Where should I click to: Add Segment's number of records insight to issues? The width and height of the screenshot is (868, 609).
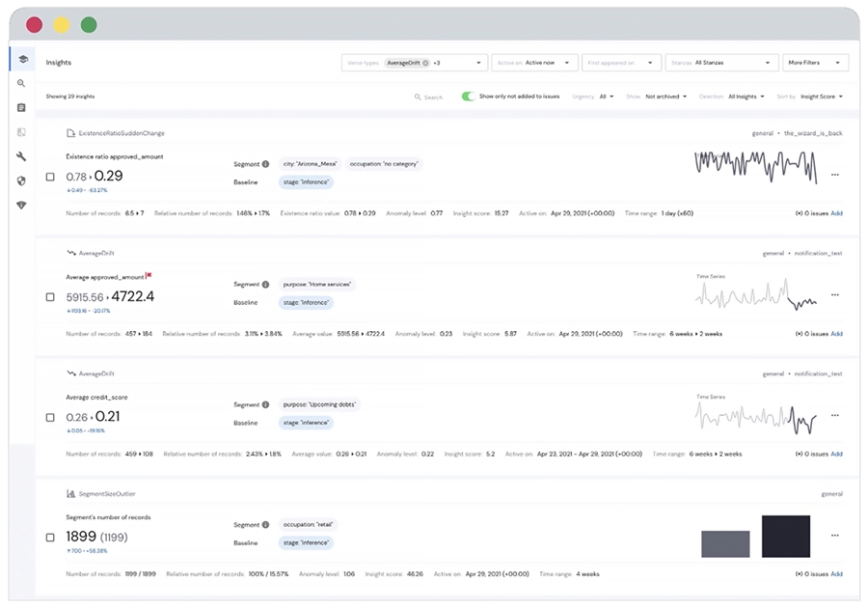pyautogui.click(x=836, y=574)
